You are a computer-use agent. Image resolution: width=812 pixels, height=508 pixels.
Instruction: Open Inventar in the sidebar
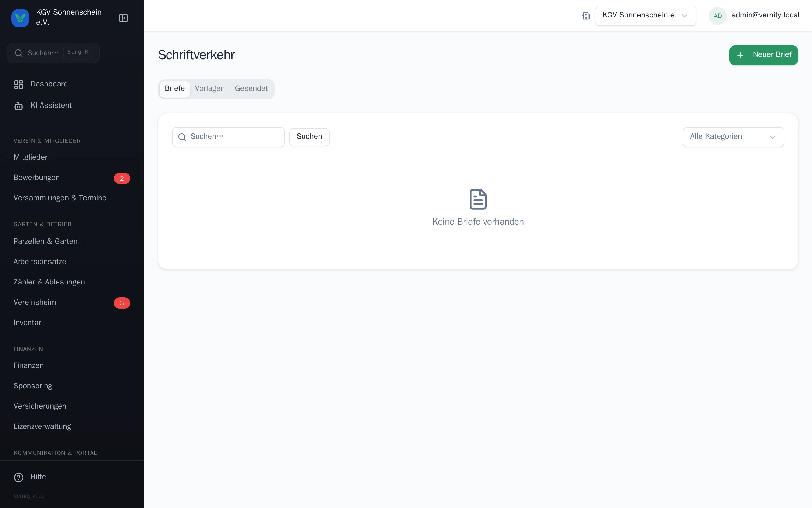coord(72,323)
